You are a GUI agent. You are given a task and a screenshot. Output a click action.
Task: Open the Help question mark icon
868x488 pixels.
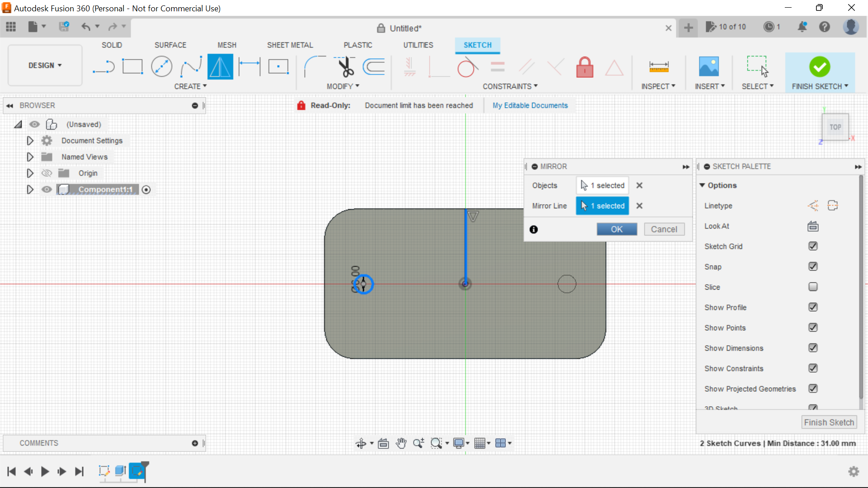[x=825, y=27]
